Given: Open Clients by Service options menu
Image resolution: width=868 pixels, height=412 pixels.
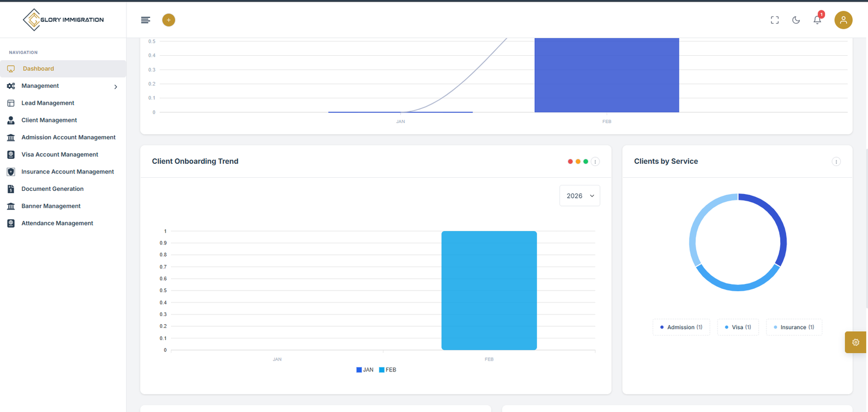Looking at the screenshot, I should tap(836, 162).
